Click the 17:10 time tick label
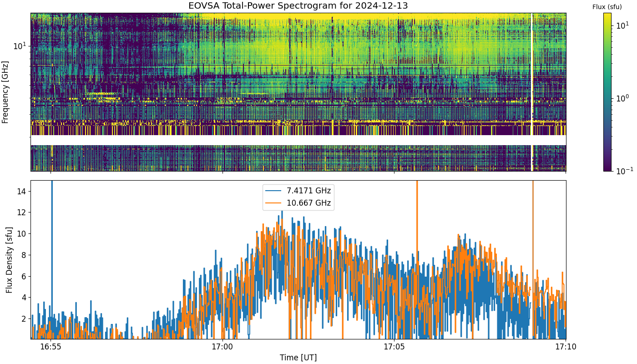 (x=566, y=347)
